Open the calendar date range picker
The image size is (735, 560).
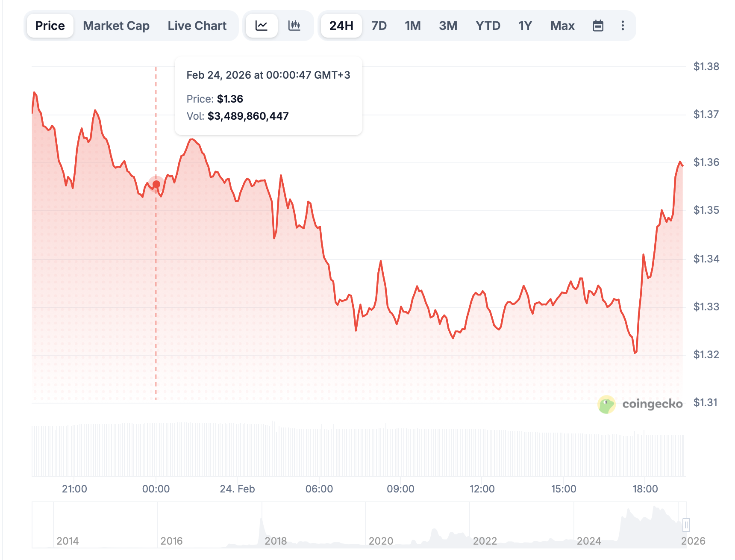coord(598,26)
